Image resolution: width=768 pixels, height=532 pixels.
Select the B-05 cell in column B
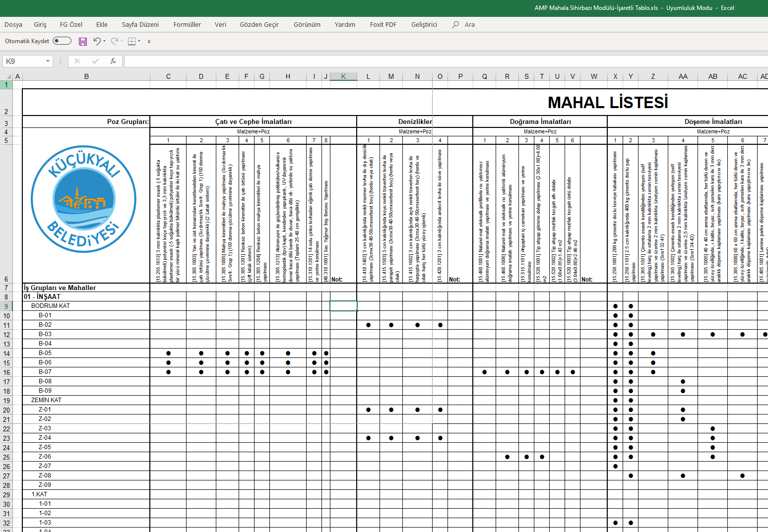[x=45, y=353]
